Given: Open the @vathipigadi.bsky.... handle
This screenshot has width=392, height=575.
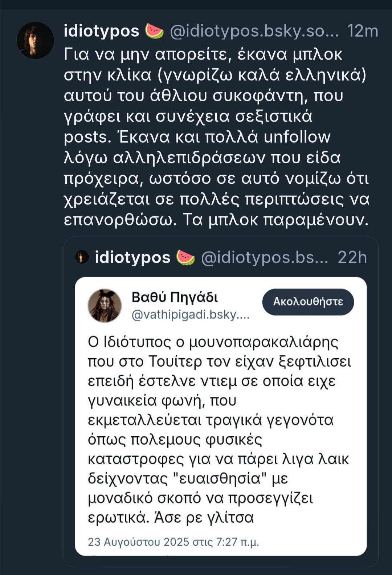Looking at the screenshot, I should (x=190, y=315).
